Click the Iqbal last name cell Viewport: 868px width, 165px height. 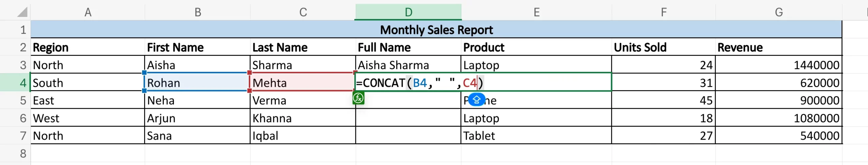[302, 136]
